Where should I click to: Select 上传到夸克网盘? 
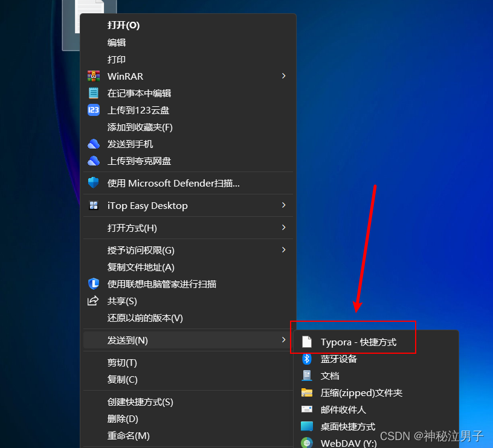(188, 161)
